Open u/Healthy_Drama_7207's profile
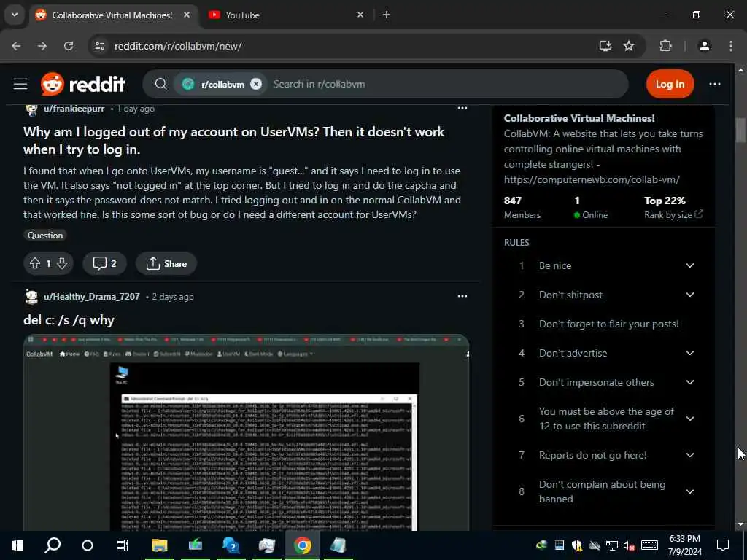747x560 pixels. click(91, 297)
